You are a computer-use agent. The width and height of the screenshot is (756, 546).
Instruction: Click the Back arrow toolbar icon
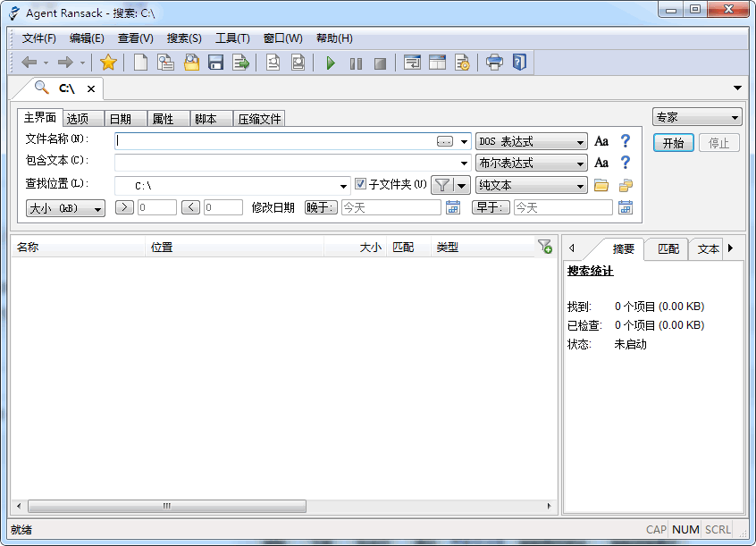point(29,63)
